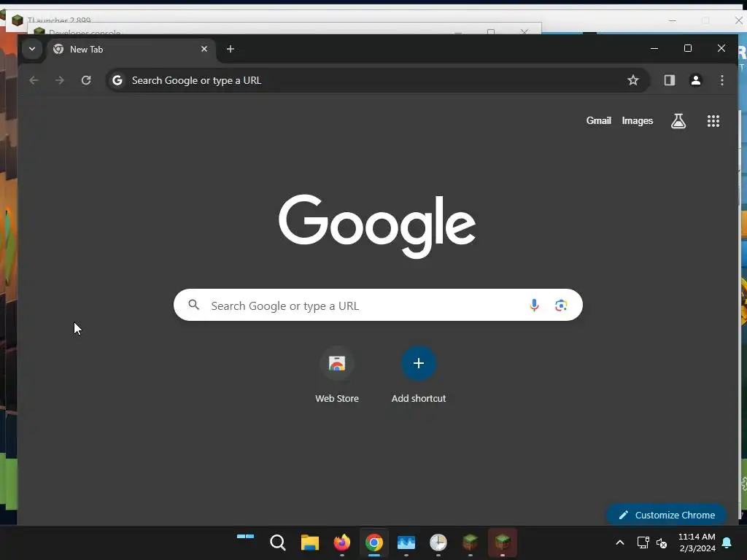Click the browser back arrow
This screenshot has height=560, width=747.
(34, 80)
